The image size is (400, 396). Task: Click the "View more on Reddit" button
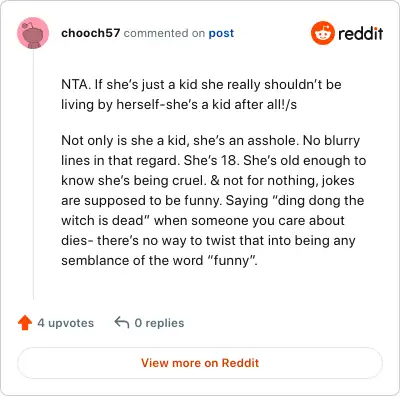[x=200, y=363]
